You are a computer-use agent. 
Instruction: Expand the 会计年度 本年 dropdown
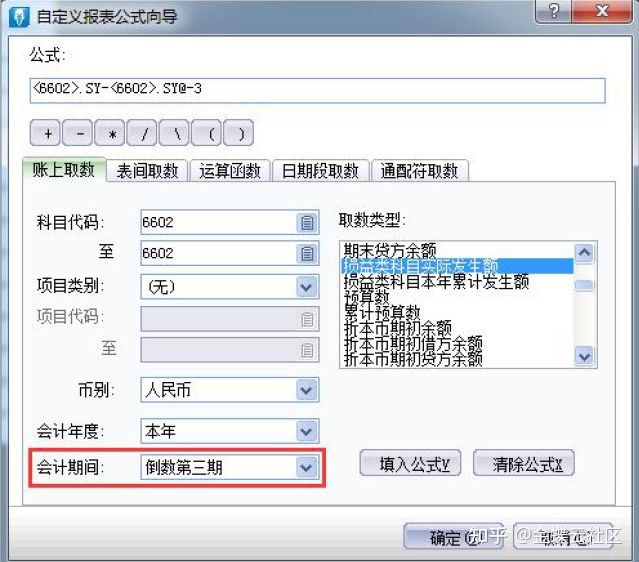tap(306, 431)
